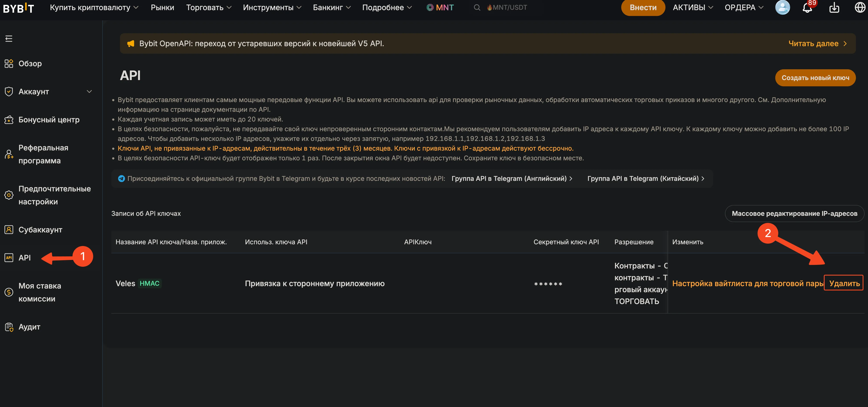Screen dimensions: 868x407
Task: Open the ОРДЕРА dropdown
Action: (x=744, y=7)
